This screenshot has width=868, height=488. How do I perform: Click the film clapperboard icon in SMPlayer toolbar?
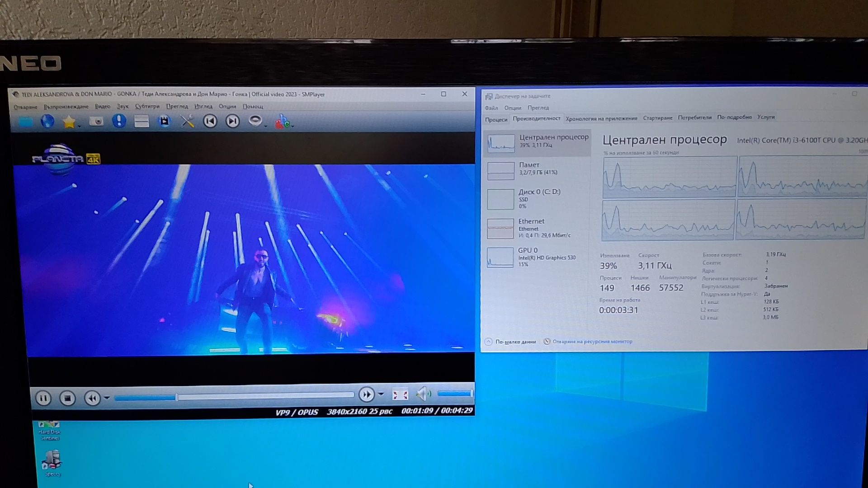(164, 121)
